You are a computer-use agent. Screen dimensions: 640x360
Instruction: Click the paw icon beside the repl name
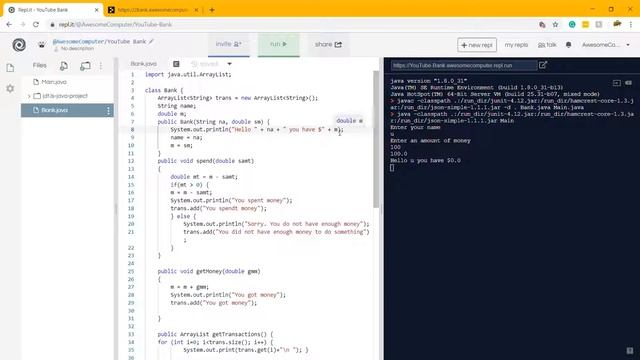pyautogui.click(x=42, y=44)
